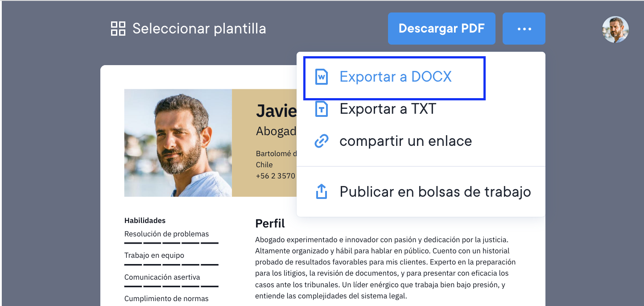
Task: Click the TXT file icon in the menu
Action: 321,109
